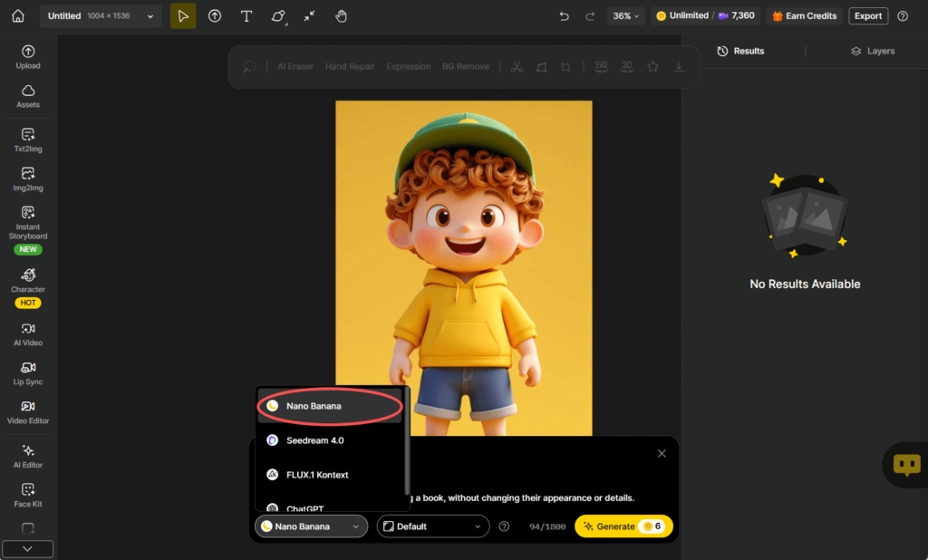Click the yellow chat assistant icon
The height and width of the screenshot is (560, 928).
[906, 465]
